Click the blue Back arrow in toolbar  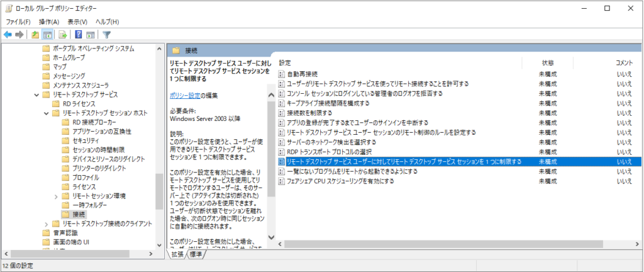click(8, 35)
